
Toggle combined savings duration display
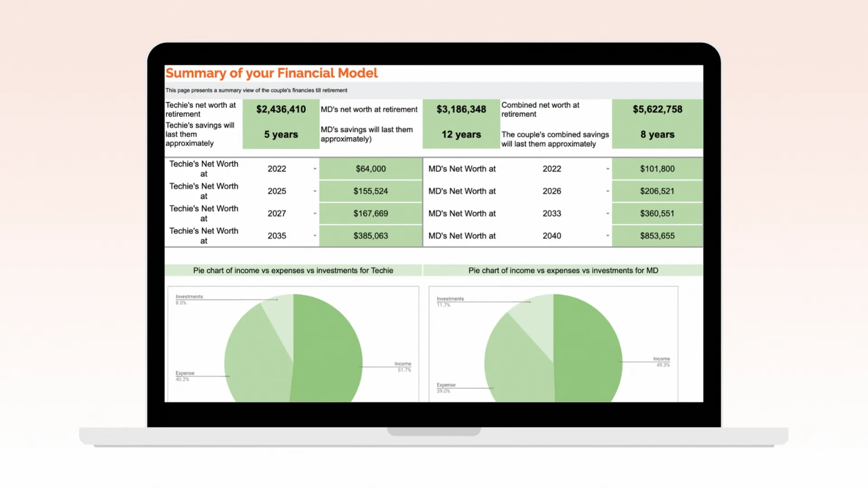[657, 134]
